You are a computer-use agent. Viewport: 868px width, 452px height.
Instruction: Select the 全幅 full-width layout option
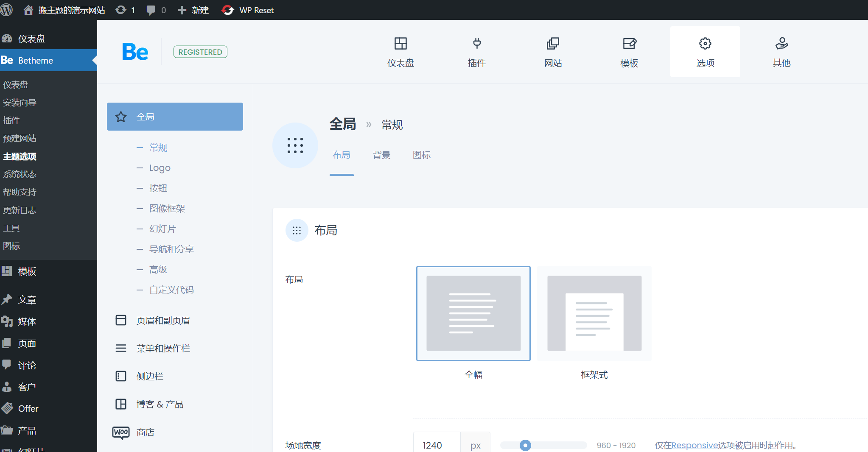click(473, 313)
